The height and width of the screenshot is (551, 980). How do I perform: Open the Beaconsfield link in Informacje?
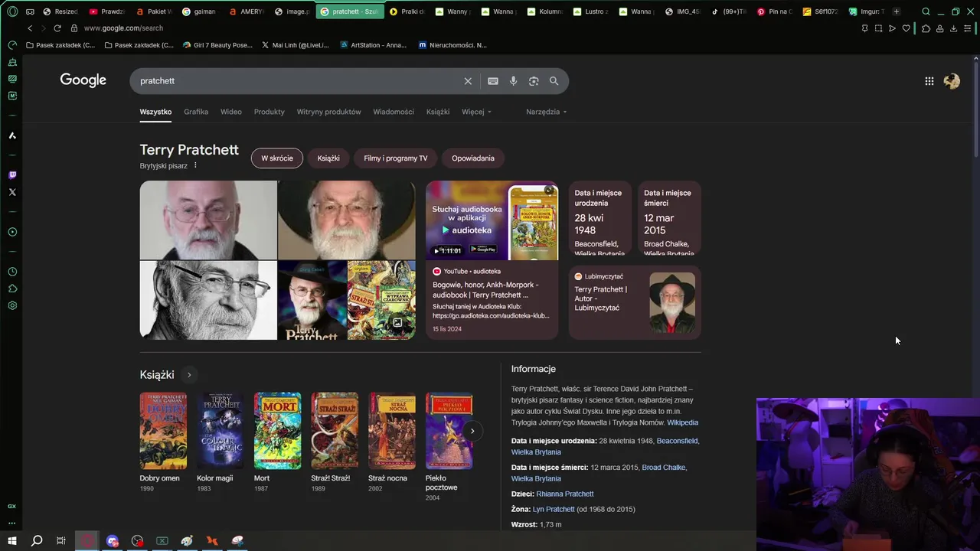[x=677, y=441]
